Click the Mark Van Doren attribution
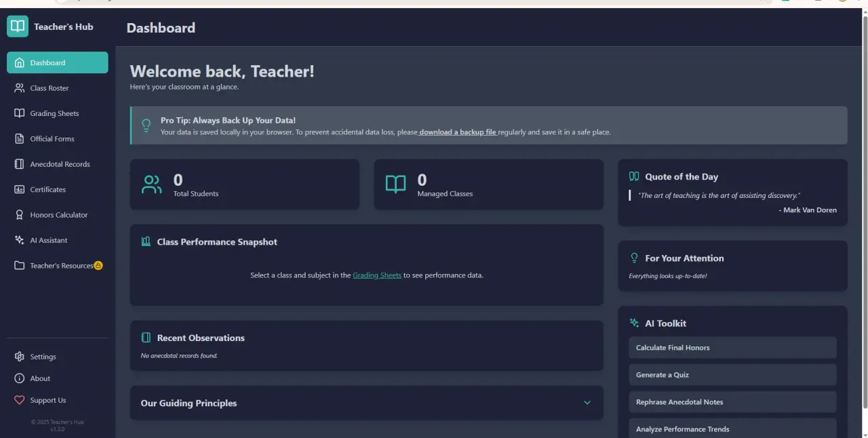 tap(808, 210)
